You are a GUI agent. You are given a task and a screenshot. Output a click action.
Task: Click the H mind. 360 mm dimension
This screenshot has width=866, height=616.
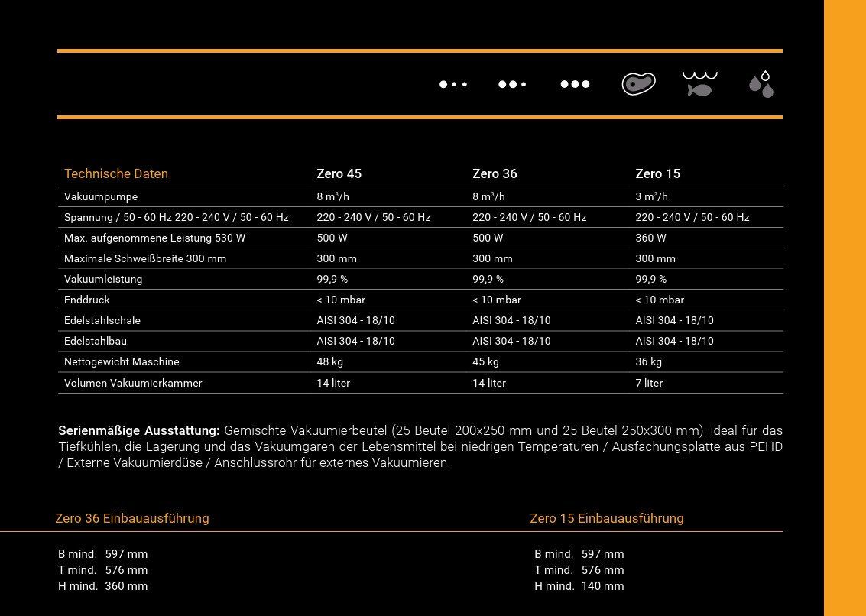102,586
